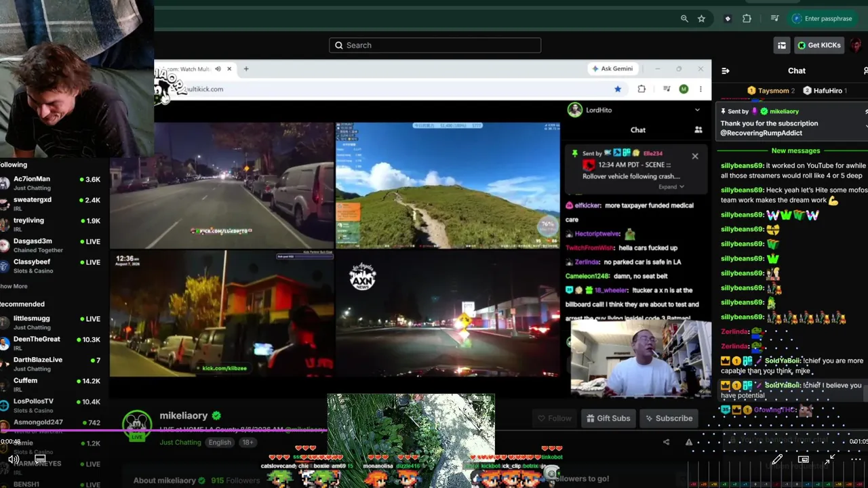This screenshot has width=868, height=488.
Task: Toggle picture-in-picture mode icon
Action: click(x=804, y=460)
